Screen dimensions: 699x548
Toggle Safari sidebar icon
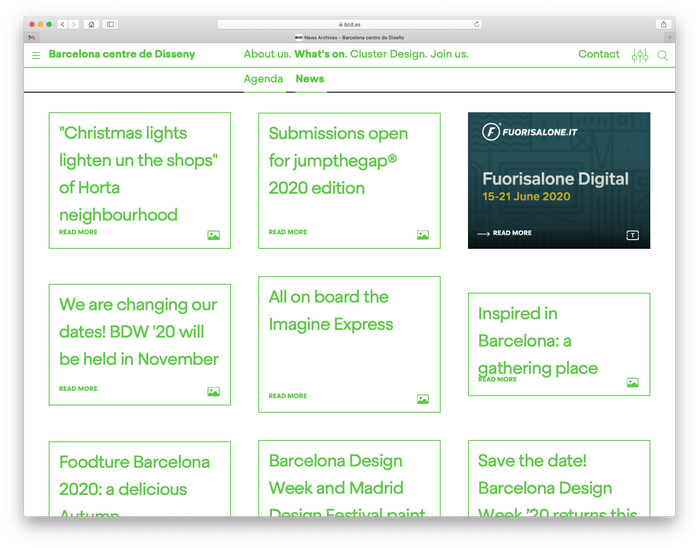coord(110,24)
